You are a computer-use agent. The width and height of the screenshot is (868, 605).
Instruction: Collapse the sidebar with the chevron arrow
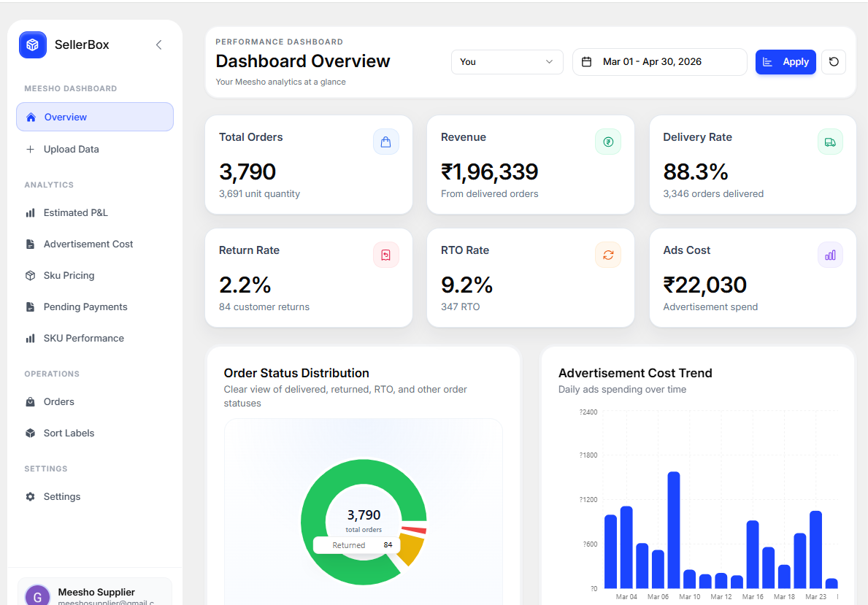pos(159,45)
